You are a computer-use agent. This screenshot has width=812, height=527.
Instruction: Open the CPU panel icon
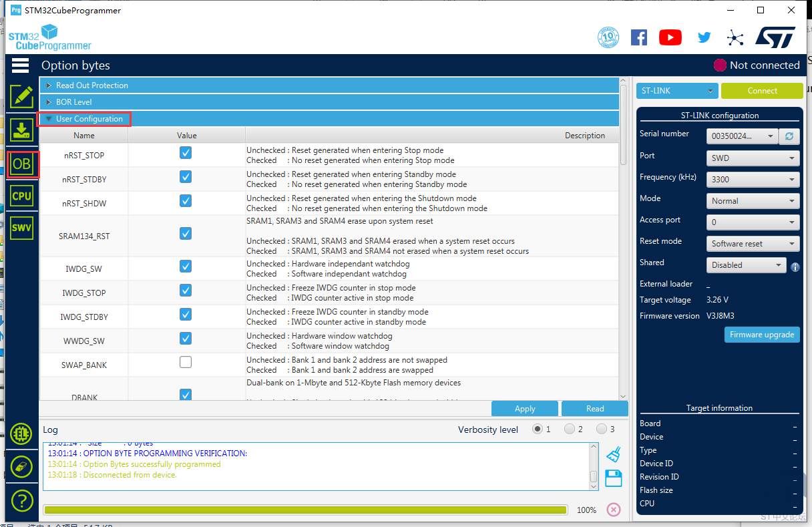click(x=22, y=196)
